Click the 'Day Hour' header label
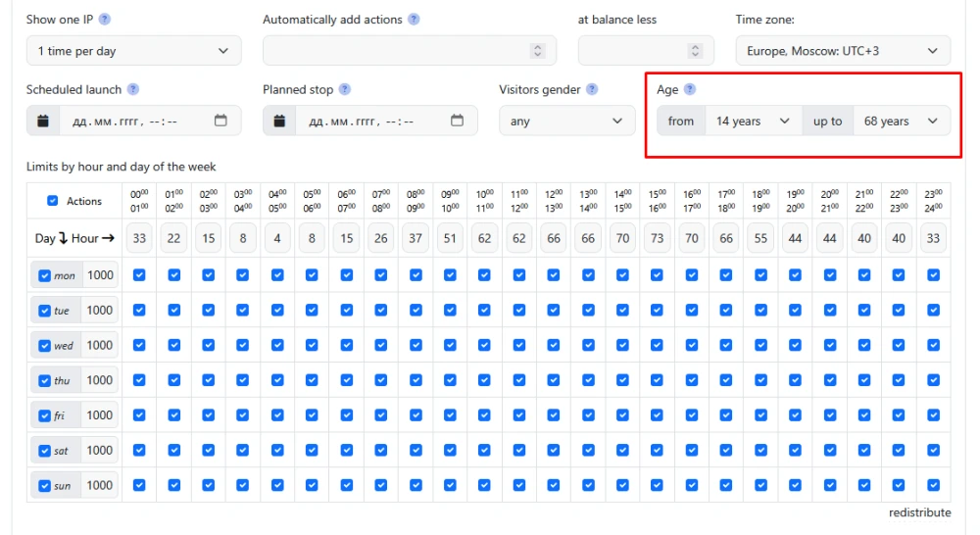This screenshot has width=980, height=535. 75,238
